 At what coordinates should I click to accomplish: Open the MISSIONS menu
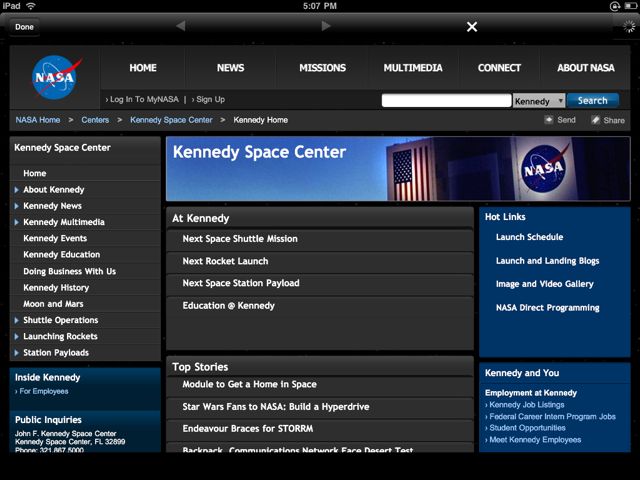[x=322, y=68]
